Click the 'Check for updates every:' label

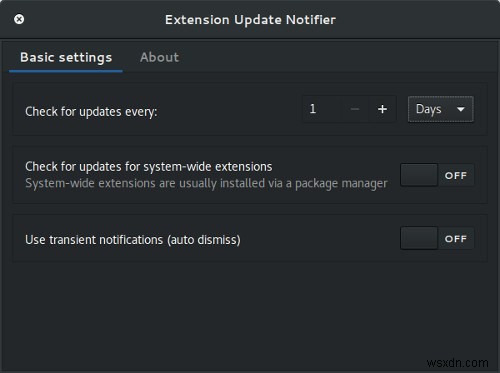point(91,112)
